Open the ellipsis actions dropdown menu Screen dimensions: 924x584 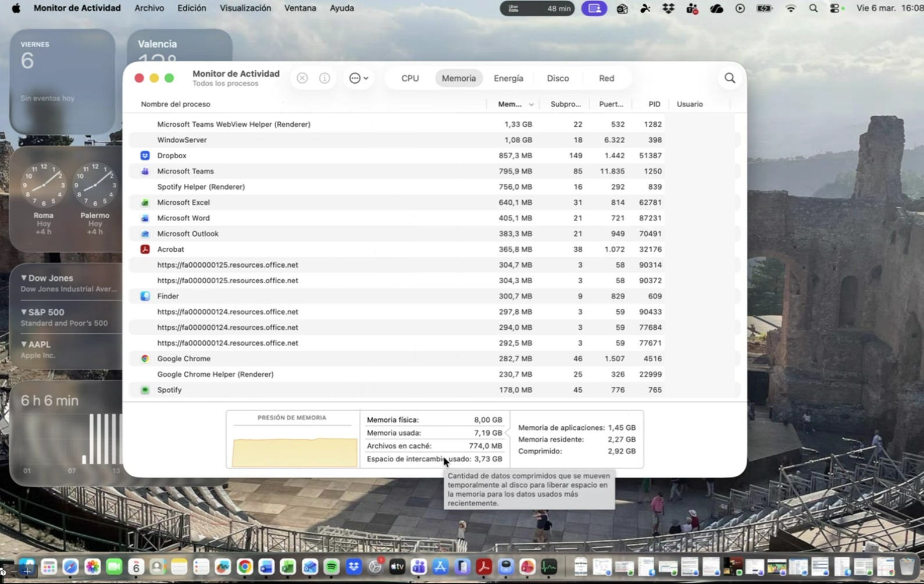[358, 78]
